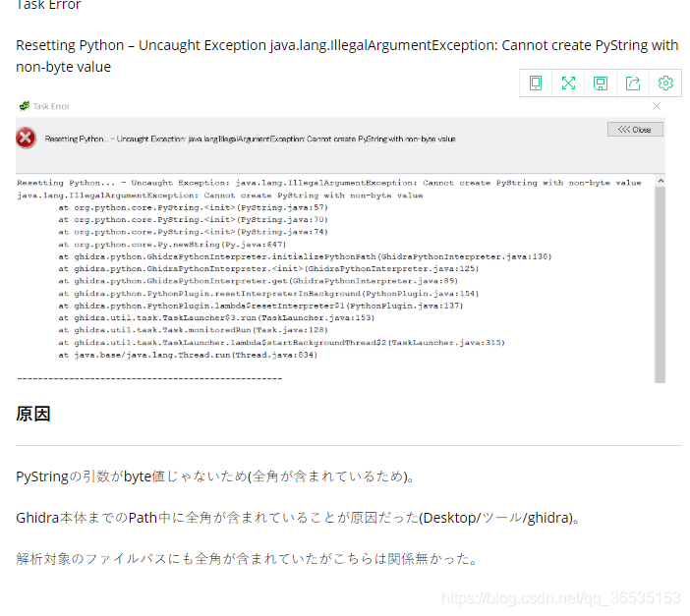
Task: Click the line containing Thread.java:834
Action: pyautogui.click(x=188, y=355)
